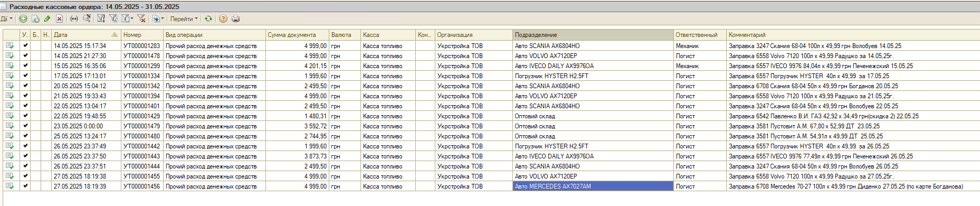
Task: Click the Find by number magnifier icon
Action: [87, 19]
